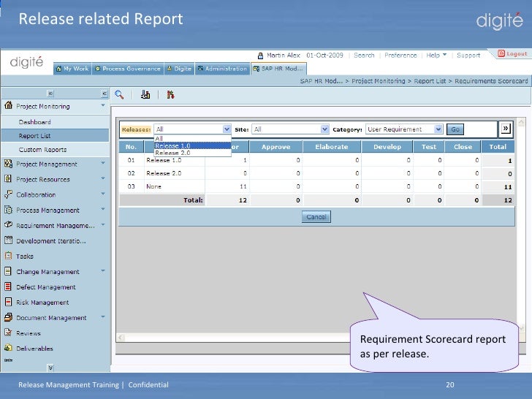Click the Collaboration icon in sidebar
The width and height of the screenshot is (532, 399).
point(8,195)
